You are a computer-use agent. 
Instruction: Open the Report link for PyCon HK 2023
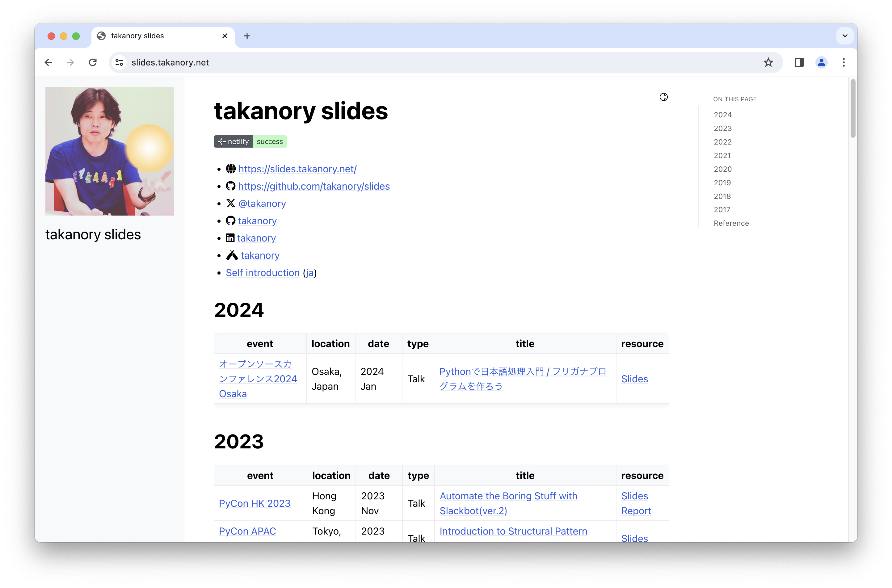(x=636, y=511)
